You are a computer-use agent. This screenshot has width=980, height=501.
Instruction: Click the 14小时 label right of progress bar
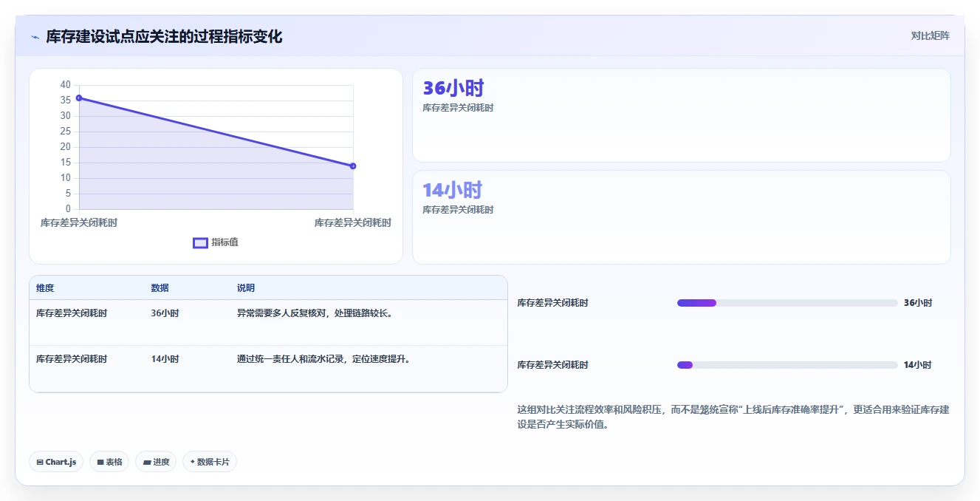click(918, 365)
